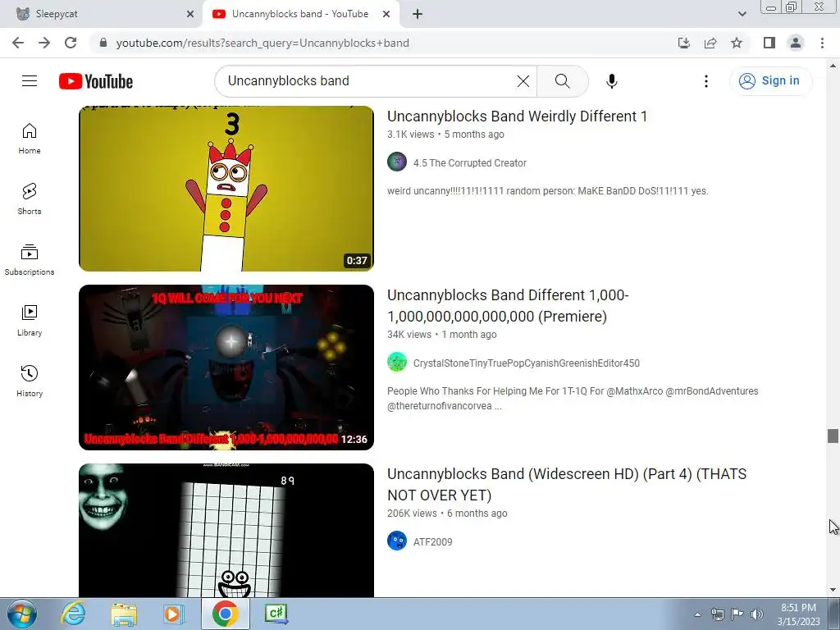The image size is (840, 630).
Task: Click the Sign in button
Action: tap(770, 81)
